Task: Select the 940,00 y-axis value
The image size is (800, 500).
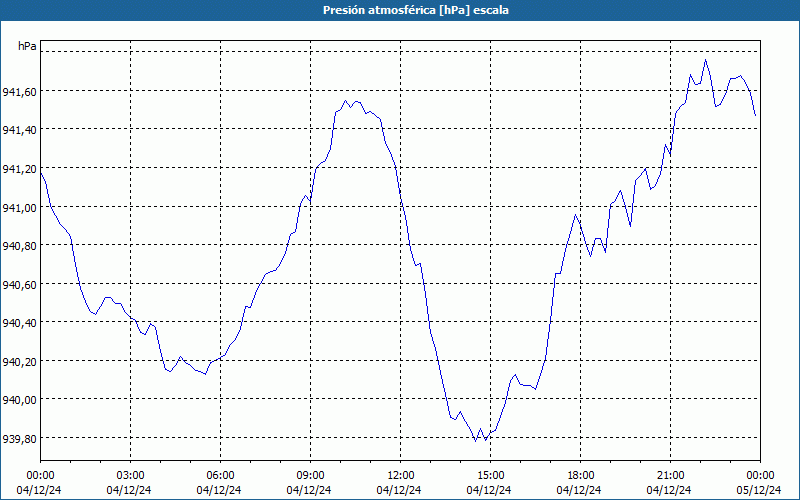Action: click(x=19, y=400)
